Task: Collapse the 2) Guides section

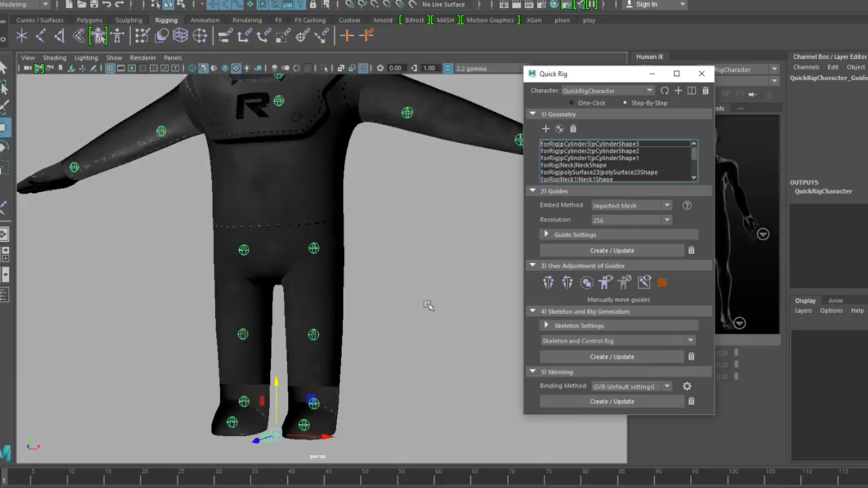Action: click(x=533, y=191)
